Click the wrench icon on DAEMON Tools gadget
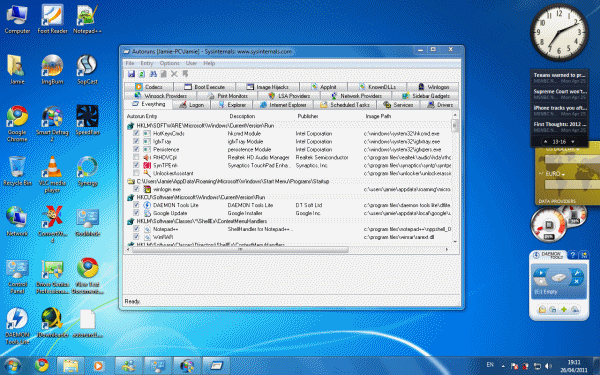This screenshot has width=600, height=375. 576,273
